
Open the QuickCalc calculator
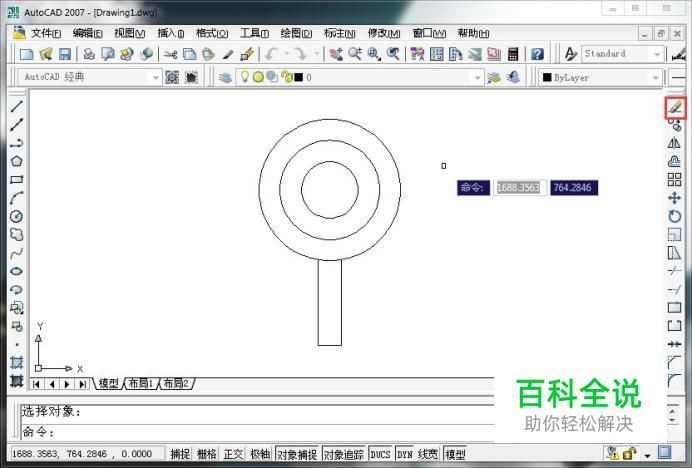tap(513, 54)
